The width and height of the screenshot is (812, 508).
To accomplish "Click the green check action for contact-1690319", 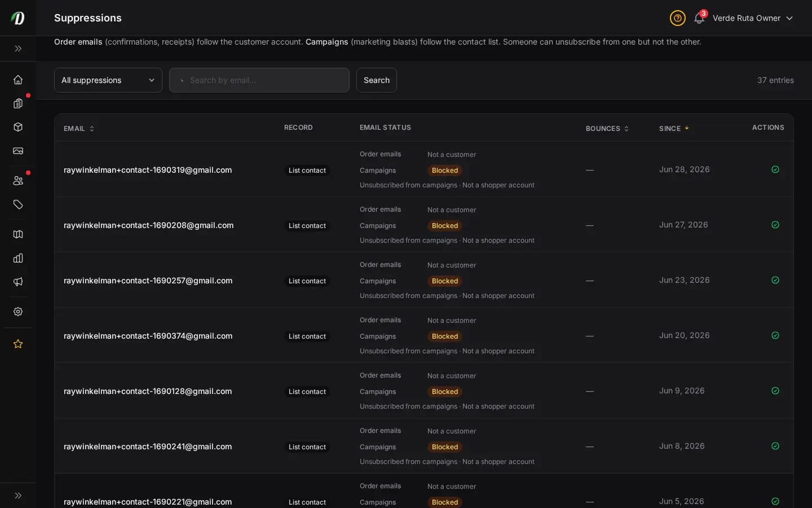I will pyautogui.click(x=775, y=169).
